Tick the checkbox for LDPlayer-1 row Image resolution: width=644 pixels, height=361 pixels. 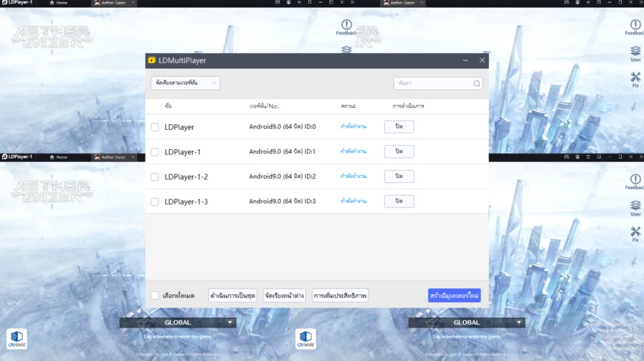pyautogui.click(x=155, y=152)
